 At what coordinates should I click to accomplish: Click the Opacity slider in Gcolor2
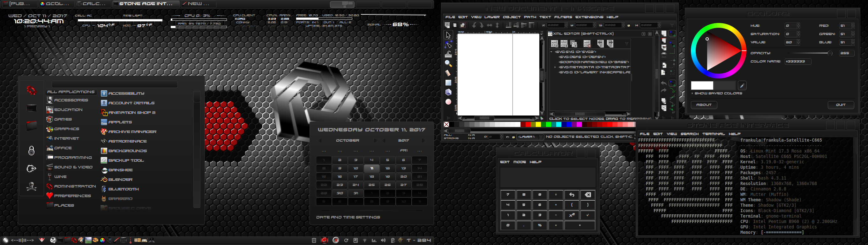pyautogui.click(x=810, y=53)
